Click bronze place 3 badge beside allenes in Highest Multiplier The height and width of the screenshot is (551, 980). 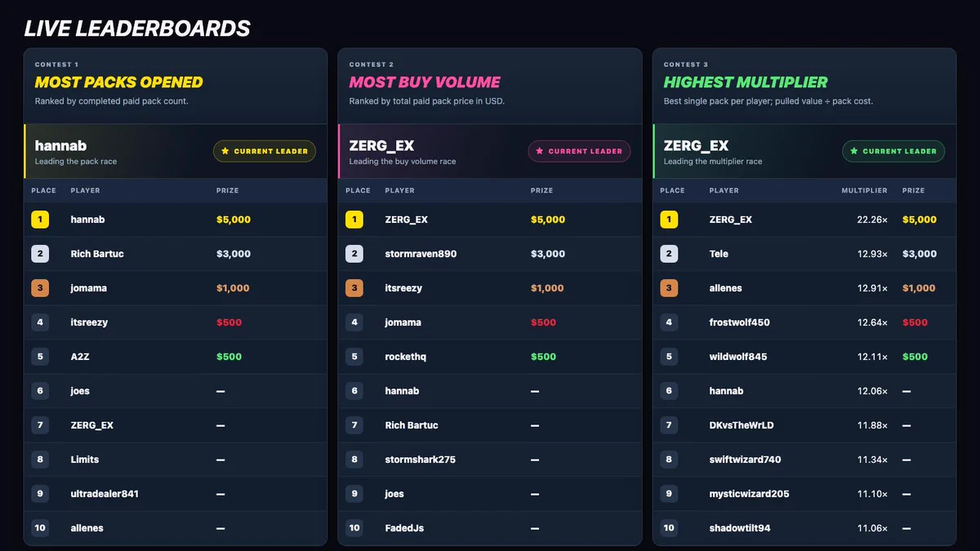coord(669,288)
